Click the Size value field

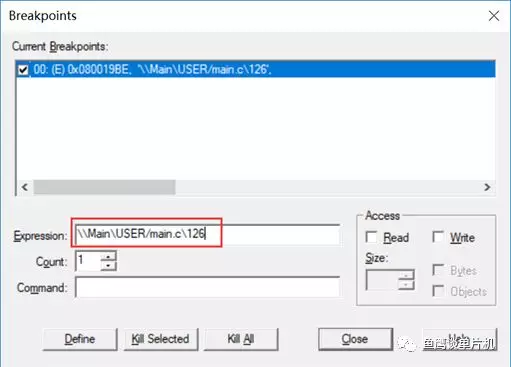[x=382, y=280]
